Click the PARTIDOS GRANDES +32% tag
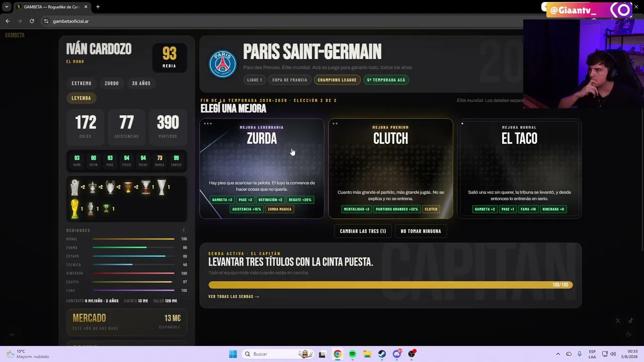This screenshot has width=644, height=362. [397, 209]
